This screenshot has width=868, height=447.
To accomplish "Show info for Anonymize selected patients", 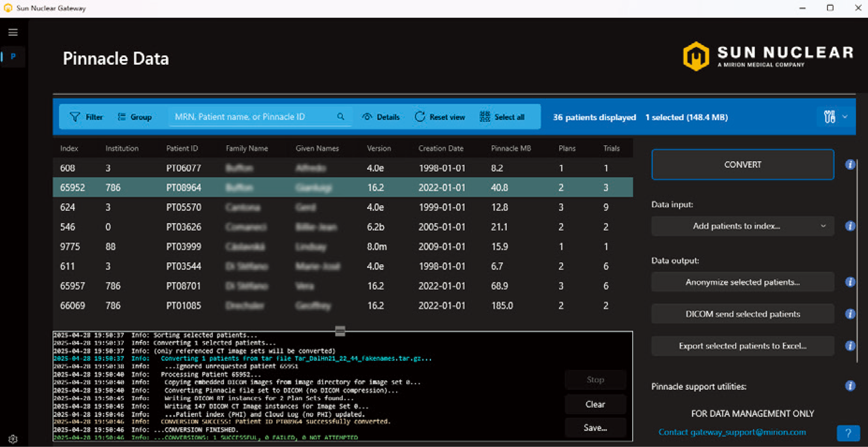I will pos(850,282).
